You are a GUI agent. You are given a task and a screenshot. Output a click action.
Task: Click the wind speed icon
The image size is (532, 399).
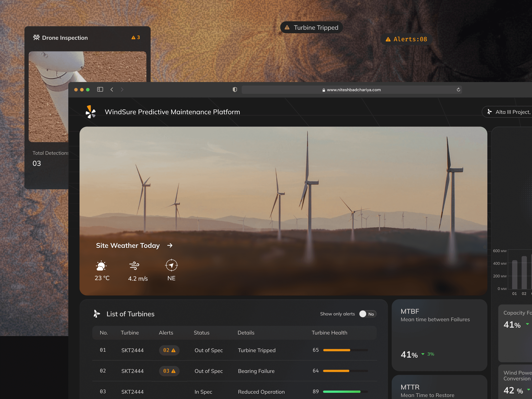pos(134,266)
